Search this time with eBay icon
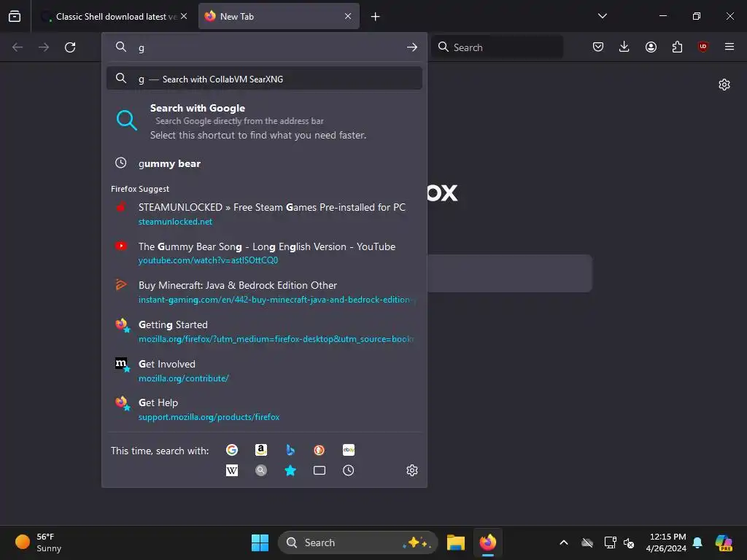 (x=349, y=450)
